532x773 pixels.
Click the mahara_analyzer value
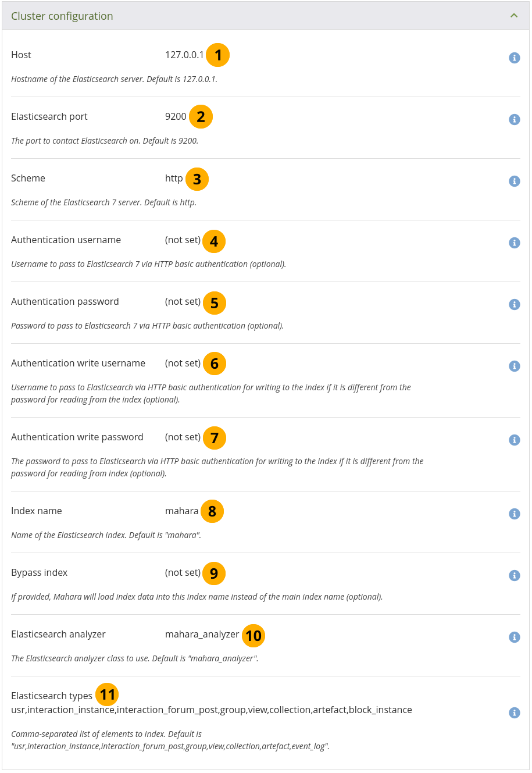coord(202,635)
